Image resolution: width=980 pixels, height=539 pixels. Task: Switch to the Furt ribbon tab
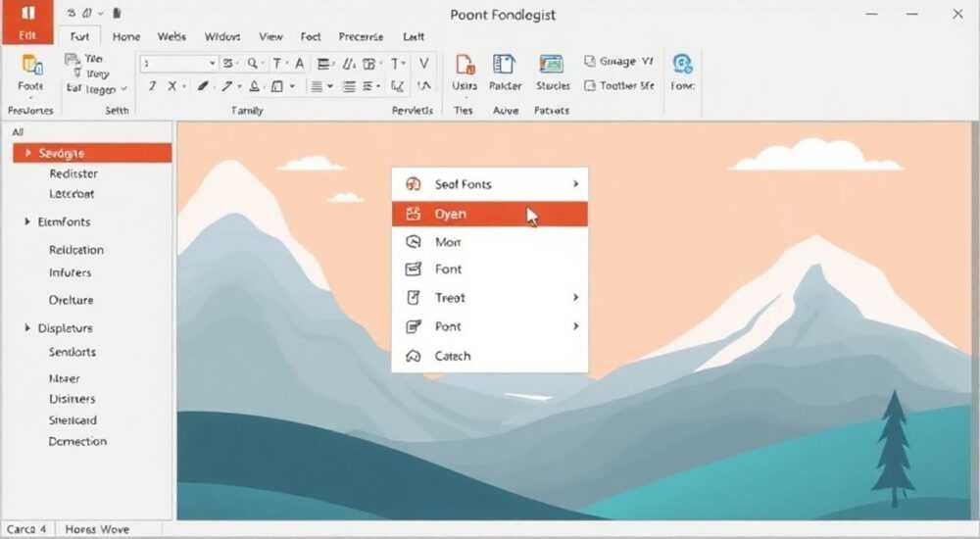click(x=79, y=36)
